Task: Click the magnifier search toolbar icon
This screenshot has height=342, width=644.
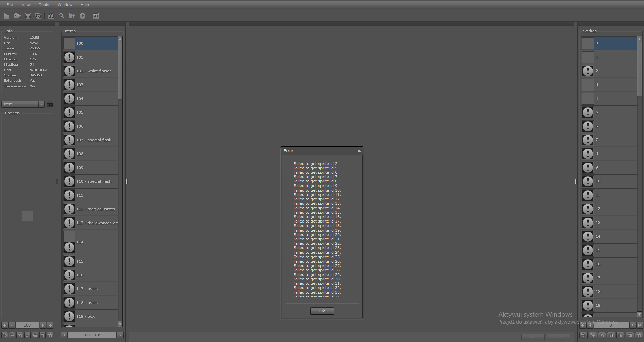Action: 62,16
